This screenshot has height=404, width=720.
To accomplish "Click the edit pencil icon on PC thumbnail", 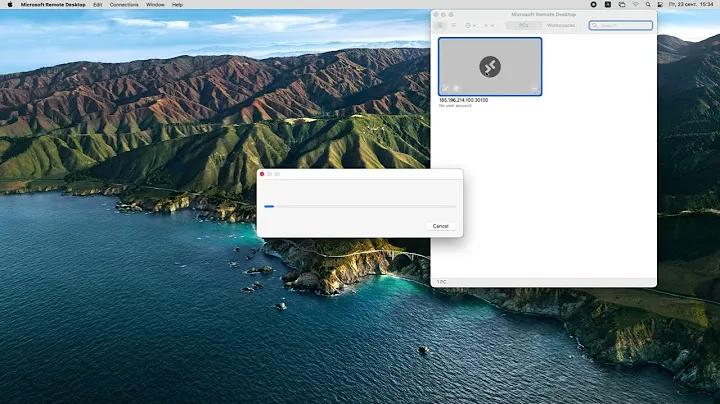I will (x=447, y=89).
